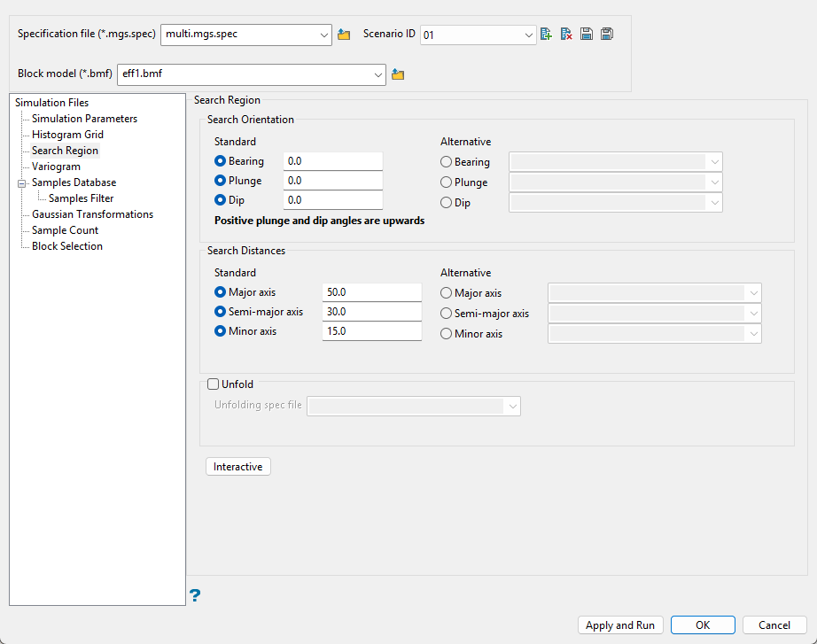
Task: Click the Cancel button
Action: tap(774, 625)
